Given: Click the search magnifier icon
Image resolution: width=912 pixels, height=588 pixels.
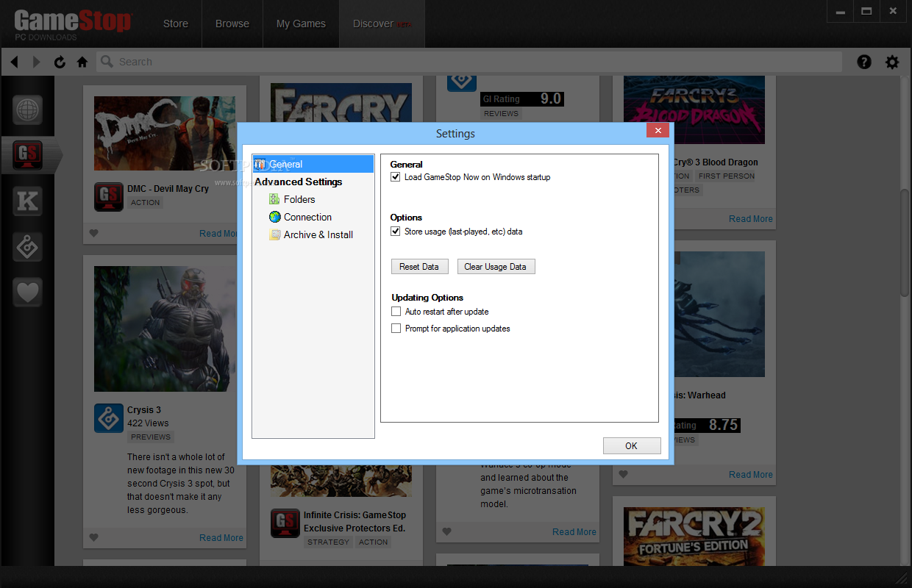Looking at the screenshot, I should [107, 62].
